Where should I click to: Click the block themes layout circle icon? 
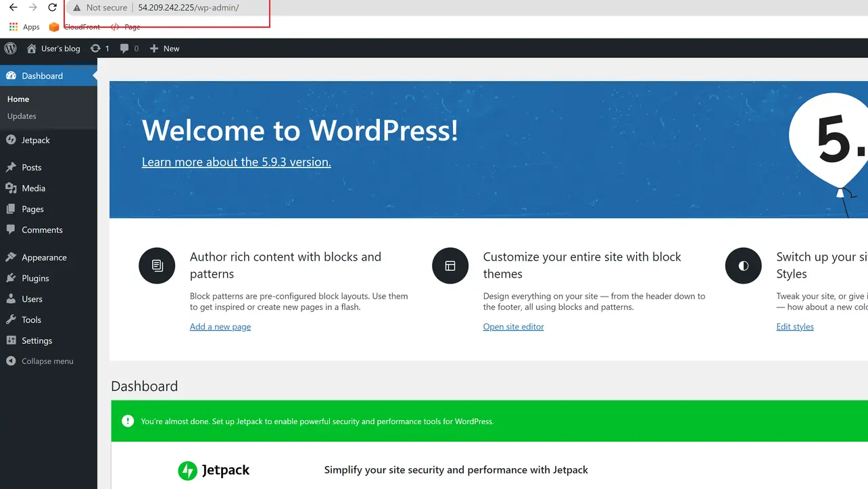pyautogui.click(x=450, y=265)
